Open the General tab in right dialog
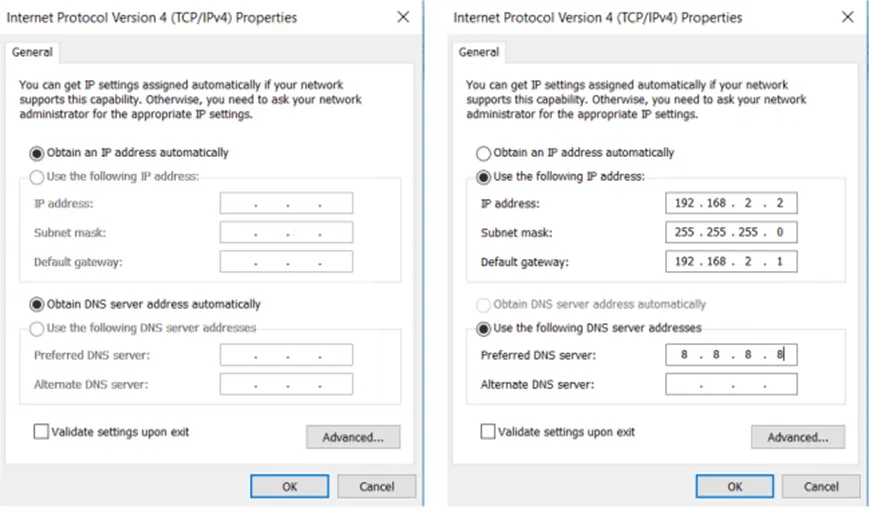869x512 pixels. (x=479, y=52)
